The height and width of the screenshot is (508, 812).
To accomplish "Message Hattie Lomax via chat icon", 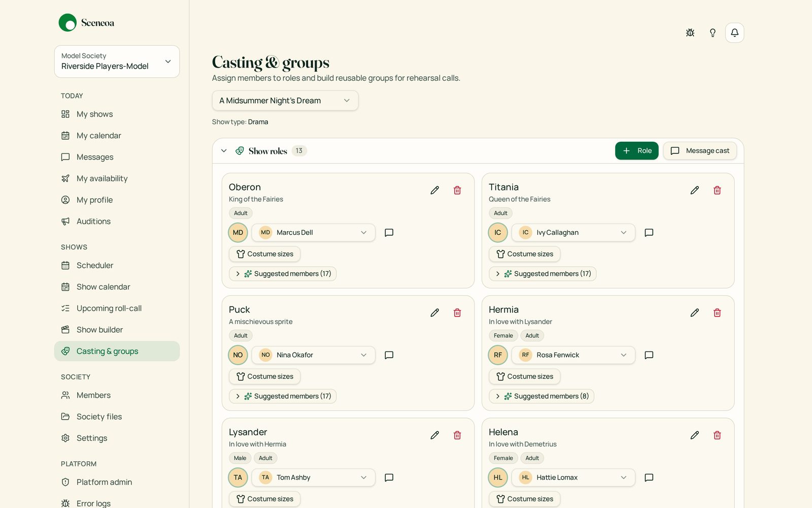I will (649, 478).
